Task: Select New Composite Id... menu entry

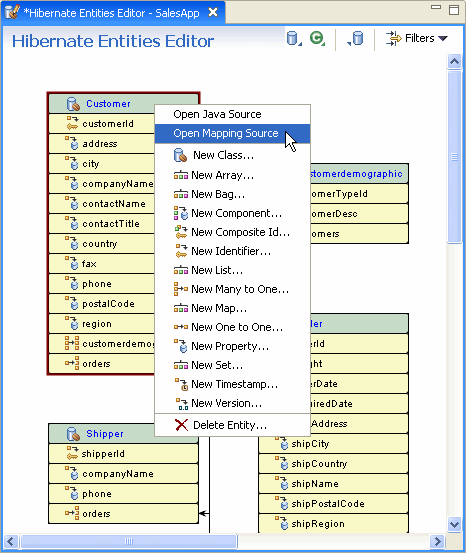Action: coord(232,232)
